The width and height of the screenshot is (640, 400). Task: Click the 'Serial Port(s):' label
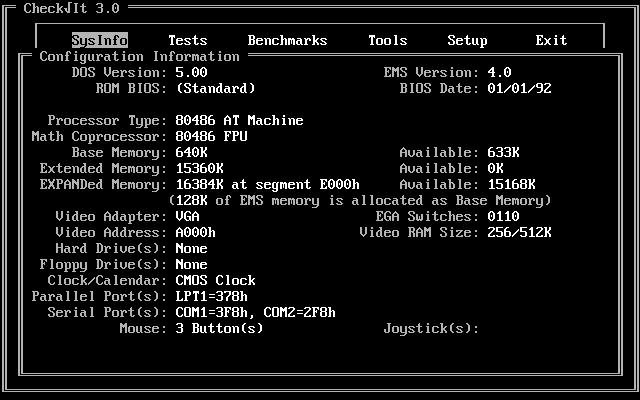(107, 312)
